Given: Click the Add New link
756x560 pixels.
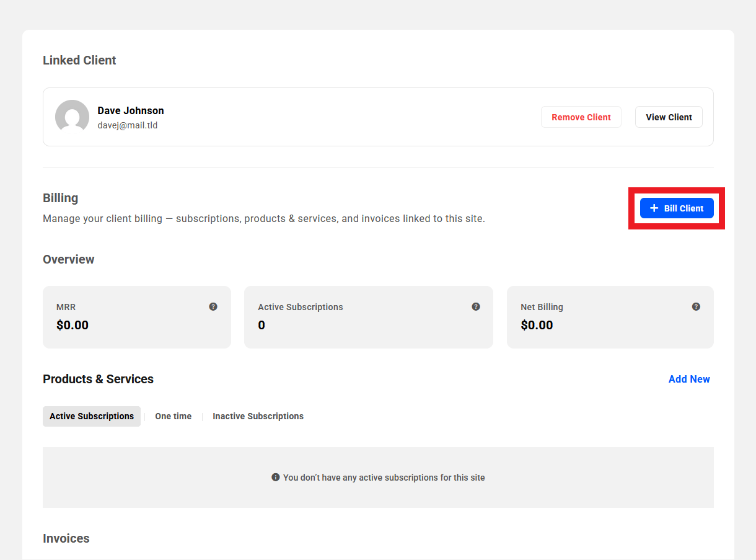Looking at the screenshot, I should tap(689, 379).
